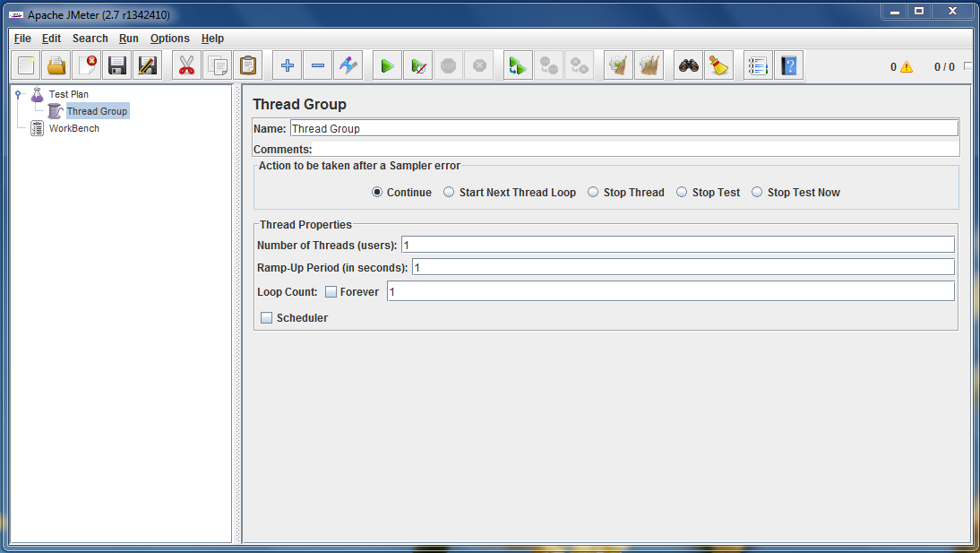Reset search using yellow broom icon
This screenshot has height=553, width=980.
click(x=718, y=65)
